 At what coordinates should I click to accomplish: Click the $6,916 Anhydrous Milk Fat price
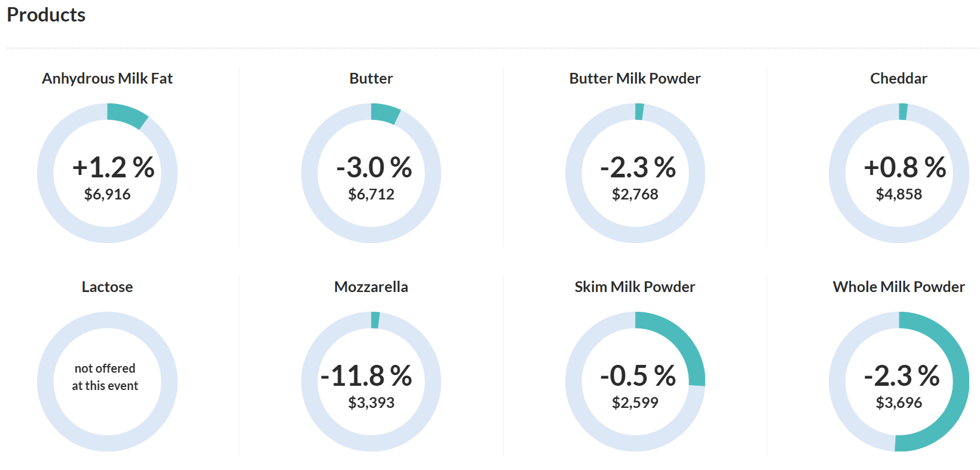(x=108, y=195)
